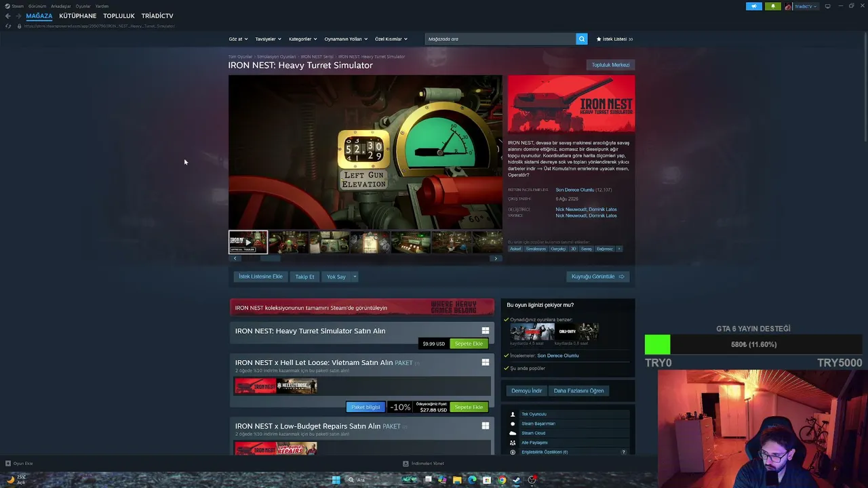Click Kuyruğu Görüntüle button
This screenshot has height=488, width=868.
(597, 277)
